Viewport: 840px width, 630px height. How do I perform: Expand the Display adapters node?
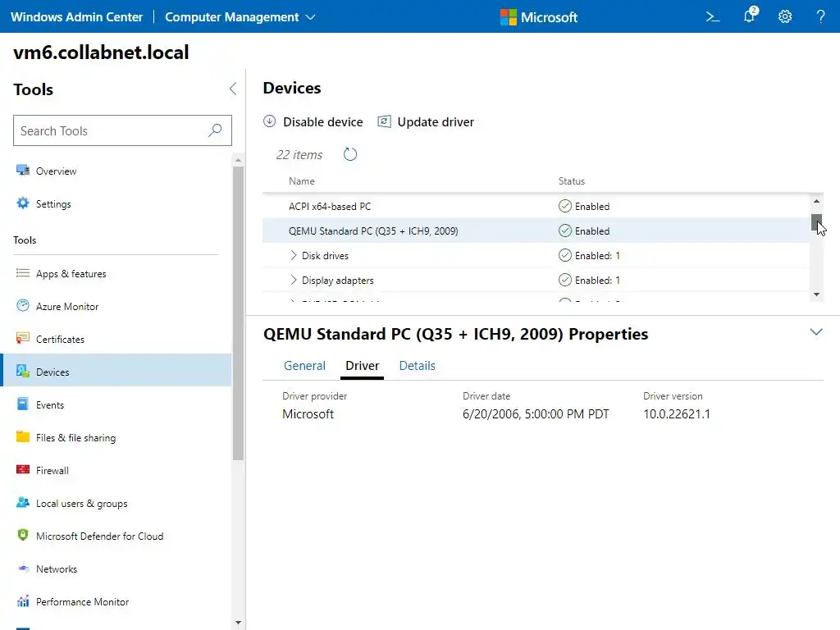tap(294, 281)
